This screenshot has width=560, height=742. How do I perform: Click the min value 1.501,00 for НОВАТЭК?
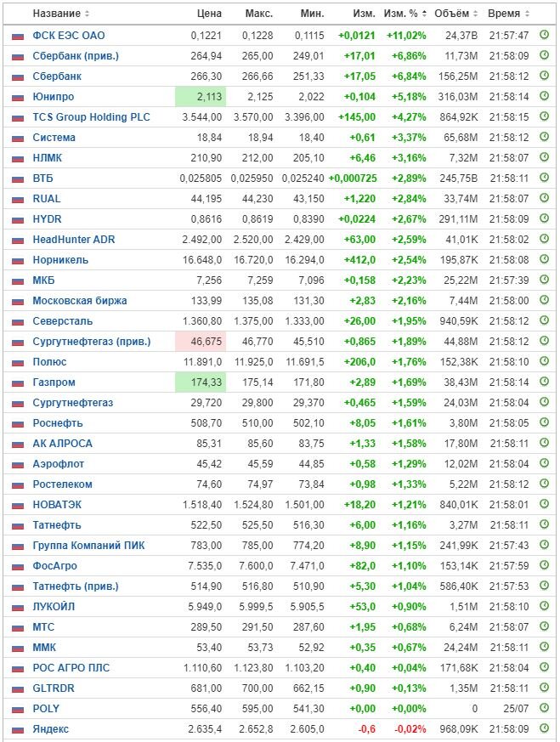(x=304, y=505)
